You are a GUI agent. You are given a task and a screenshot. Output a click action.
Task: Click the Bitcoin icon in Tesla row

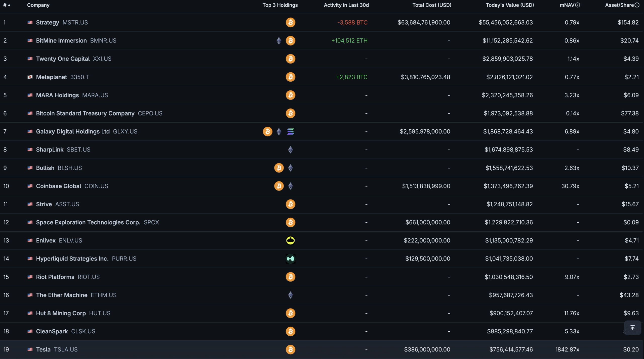(x=290, y=349)
